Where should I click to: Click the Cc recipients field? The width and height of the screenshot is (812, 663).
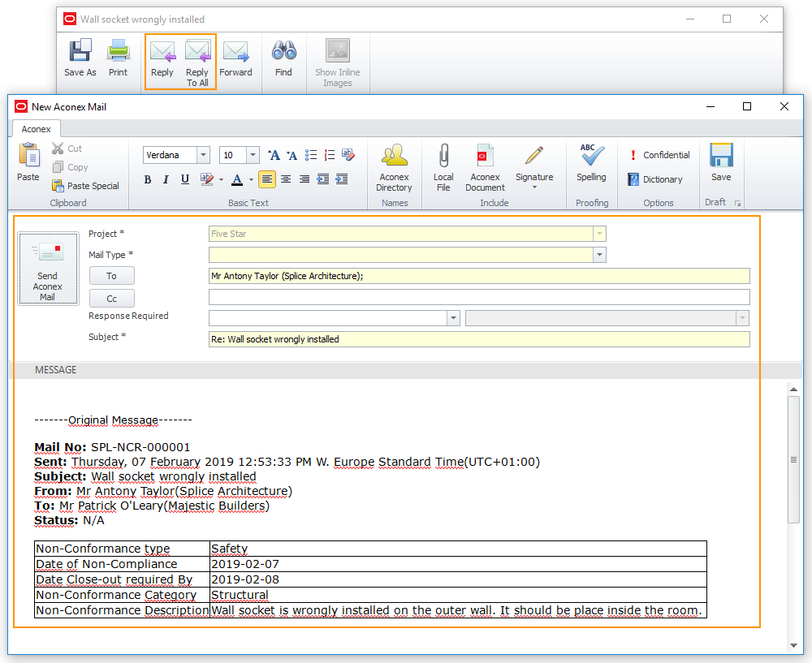[479, 297]
